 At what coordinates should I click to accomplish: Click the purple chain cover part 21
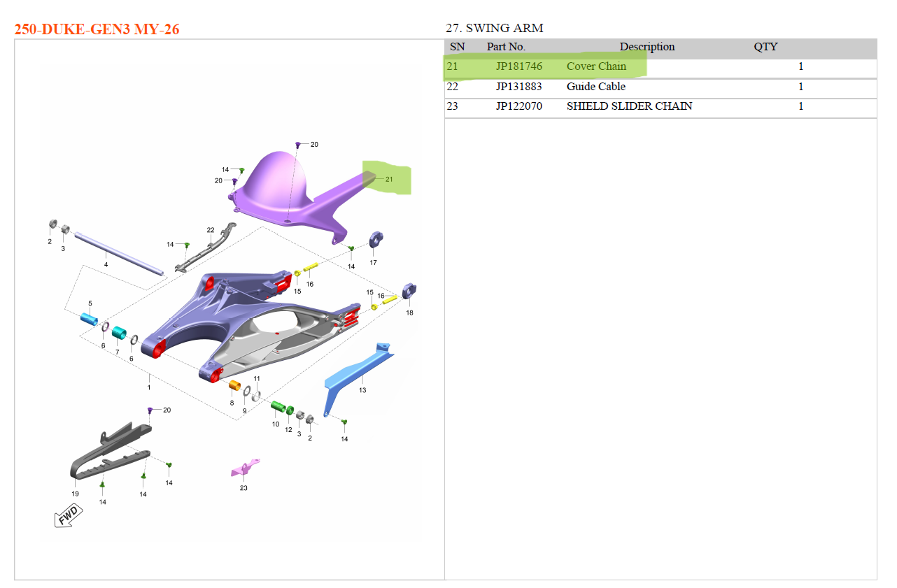pyautogui.click(x=280, y=192)
